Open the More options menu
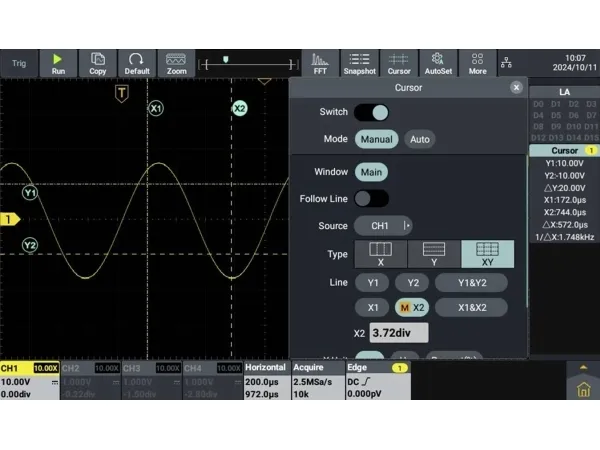 click(x=477, y=63)
